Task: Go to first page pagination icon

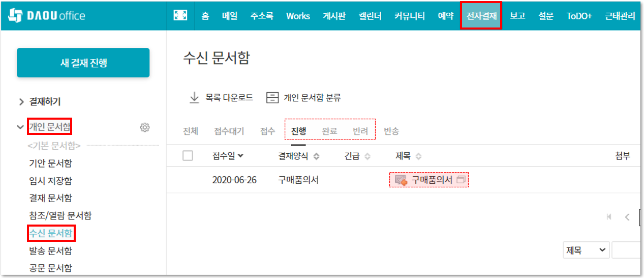Action: [x=609, y=217]
